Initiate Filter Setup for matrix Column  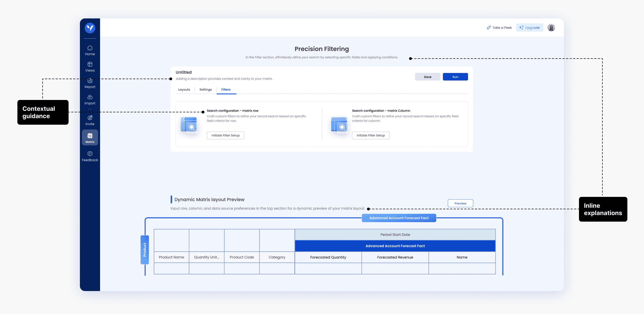(x=371, y=136)
